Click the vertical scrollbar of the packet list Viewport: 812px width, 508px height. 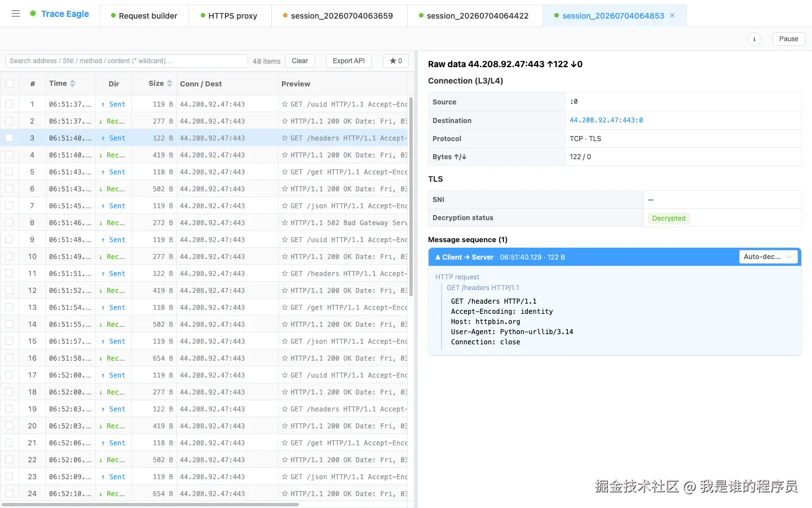(x=411, y=198)
